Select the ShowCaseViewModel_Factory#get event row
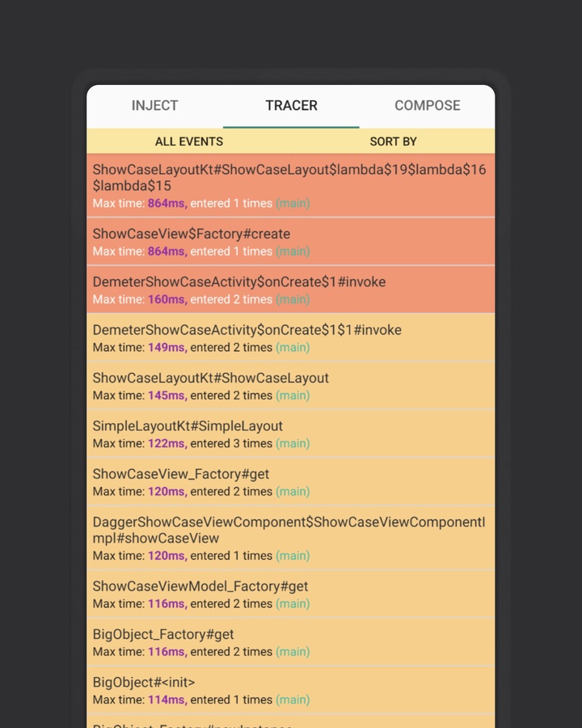The image size is (582, 728). click(x=291, y=595)
